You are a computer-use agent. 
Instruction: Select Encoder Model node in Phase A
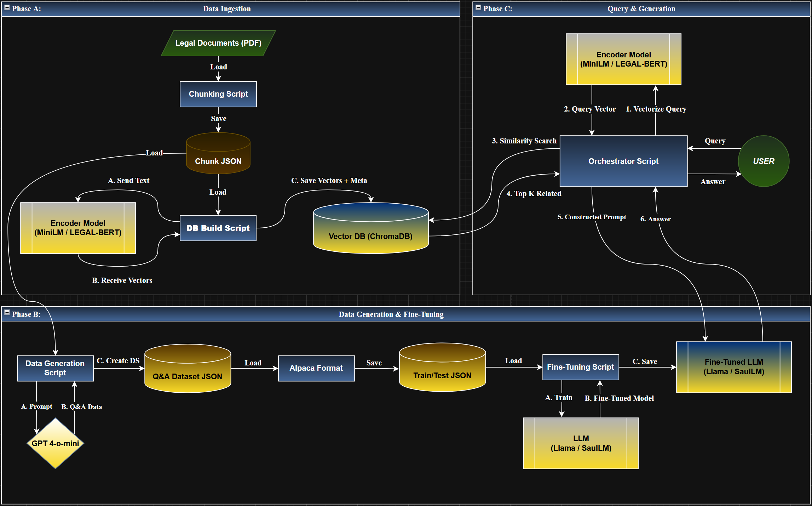[78, 228]
